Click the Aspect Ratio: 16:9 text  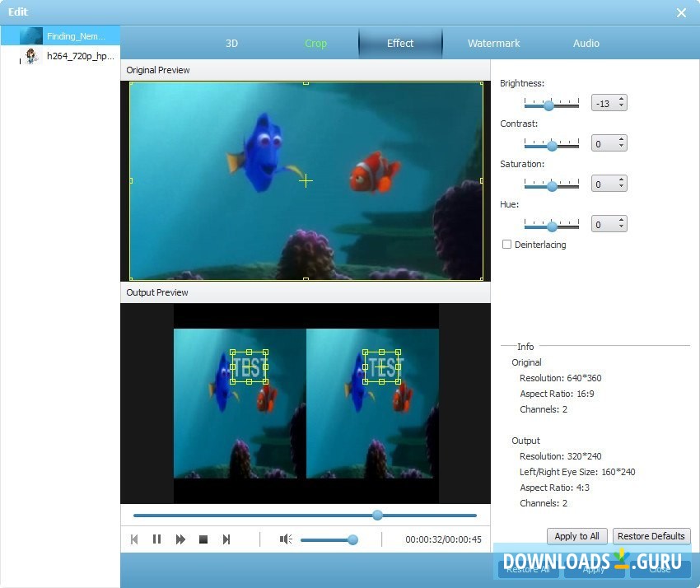tap(557, 394)
